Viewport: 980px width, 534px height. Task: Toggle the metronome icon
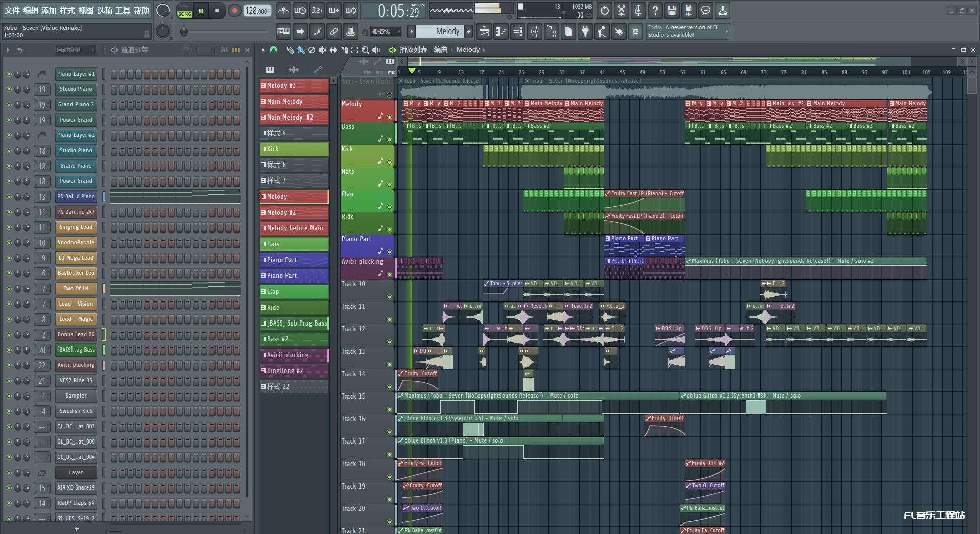pos(283,10)
